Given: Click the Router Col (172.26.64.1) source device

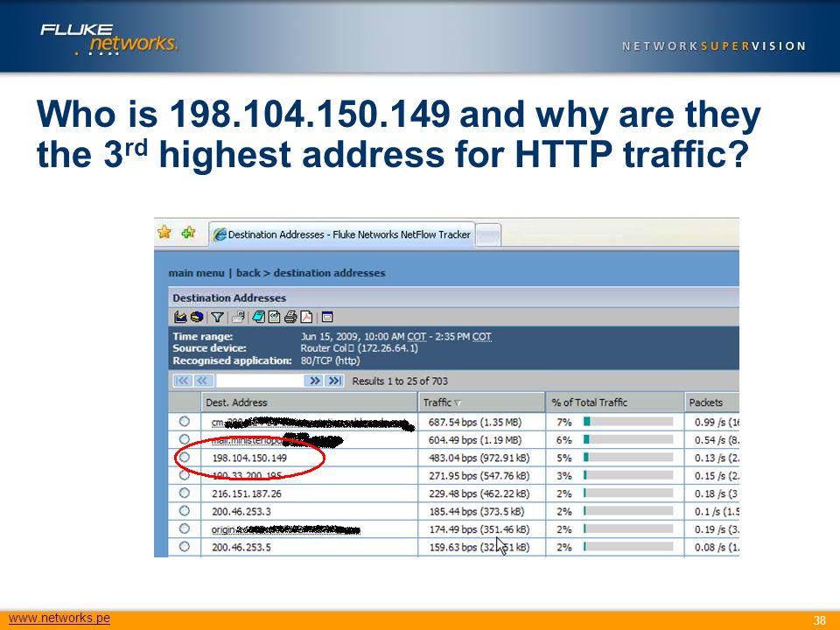Looking at the screenshot, I should pyautogui.click(x=359, y=348).
